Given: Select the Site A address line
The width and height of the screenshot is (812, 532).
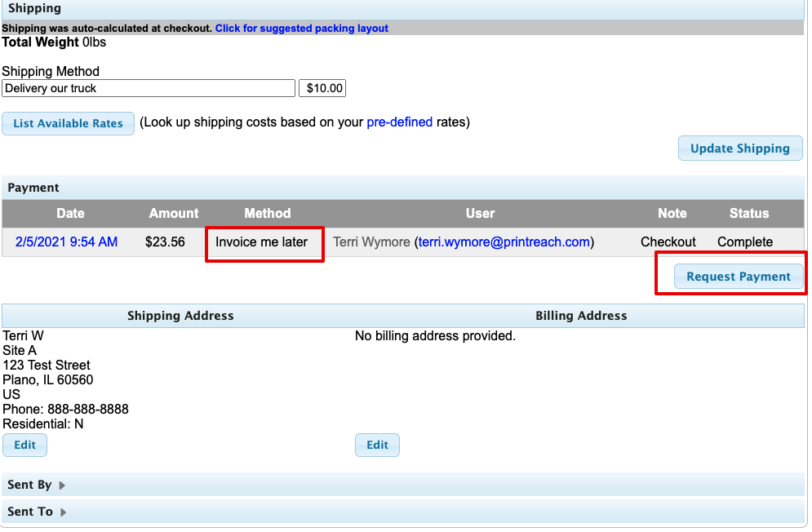Looking at the screenshot, I should (20, 351).
